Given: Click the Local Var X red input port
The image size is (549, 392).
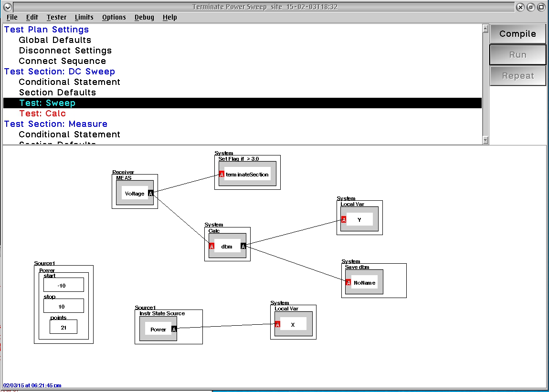Looking at the screenshot, I should click(278, 324).
